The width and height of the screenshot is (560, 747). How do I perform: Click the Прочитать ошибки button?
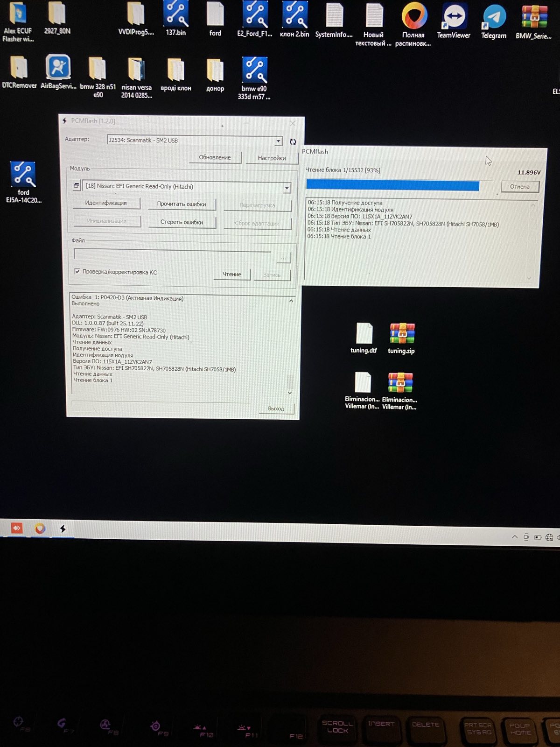[182, 204]
